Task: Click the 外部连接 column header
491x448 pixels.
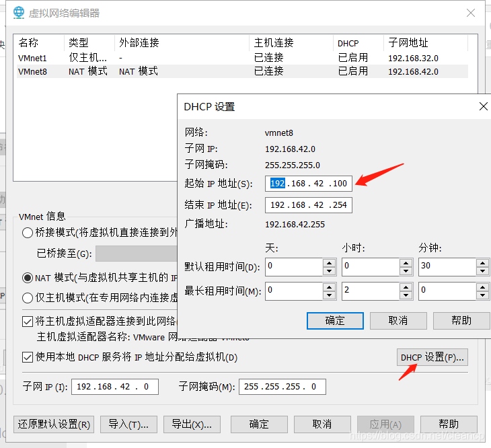Action: 182,43
